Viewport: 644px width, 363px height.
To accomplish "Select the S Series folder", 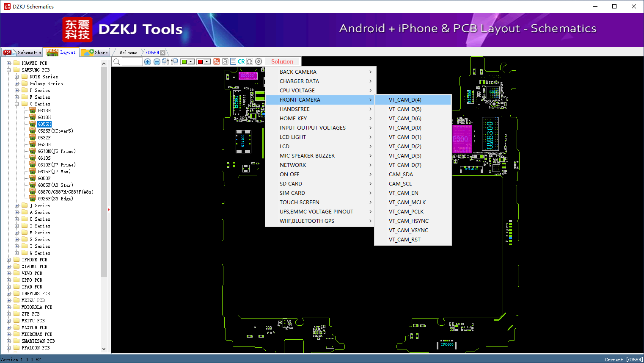I will (x=40, y=239).
